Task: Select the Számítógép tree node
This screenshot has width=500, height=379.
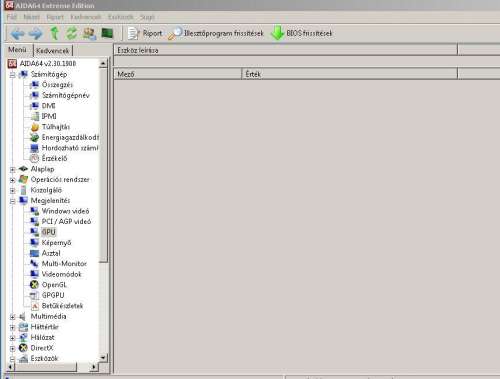Action: click(49, 74)
